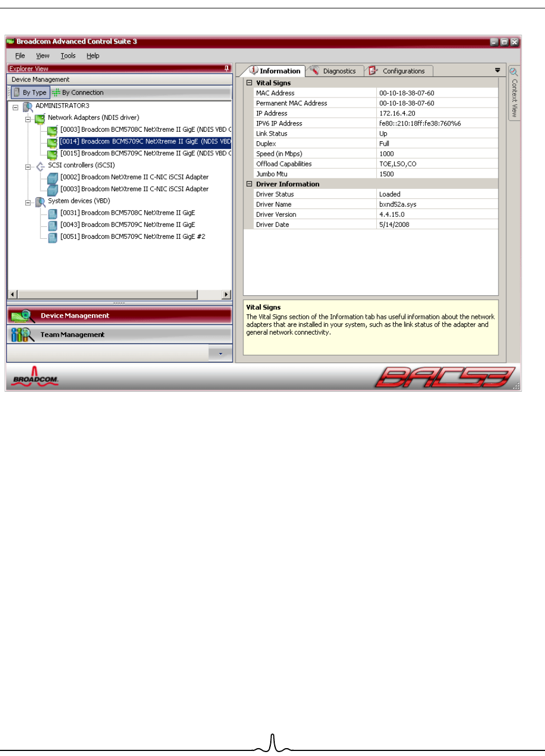Screen dimensions: 545x756
Task: Click the Device Management magnifier icon
Action: (x=24, y=316)
